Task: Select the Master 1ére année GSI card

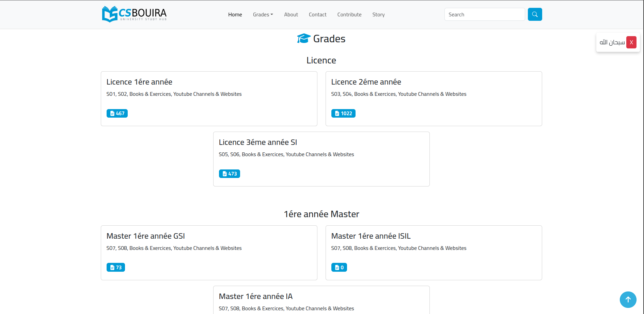Action: [x=145, y=236]
